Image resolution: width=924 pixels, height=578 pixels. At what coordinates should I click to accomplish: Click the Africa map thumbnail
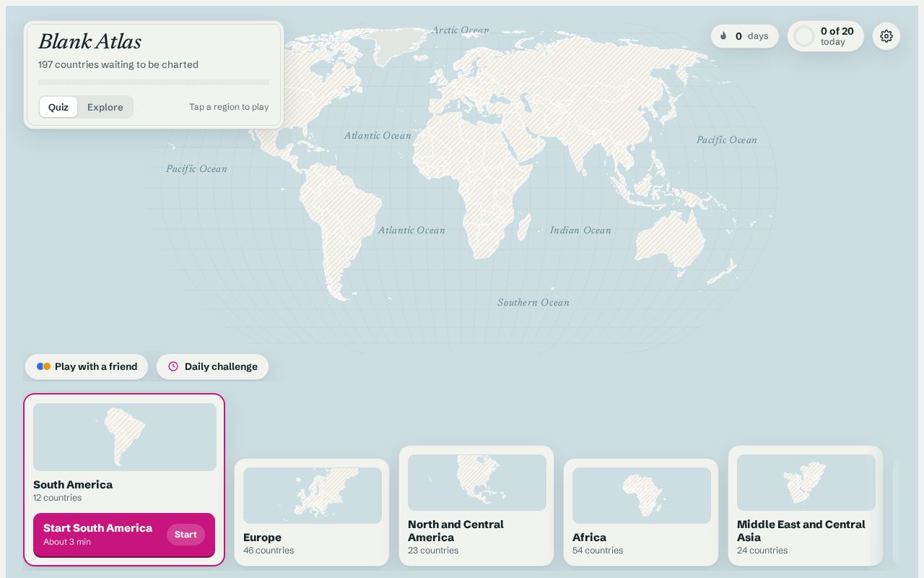pyautogui.click(x=642, y=496)
